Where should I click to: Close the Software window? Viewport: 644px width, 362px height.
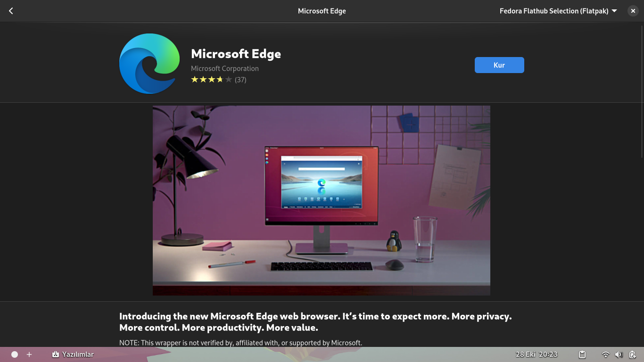click(x=633, y=11)
